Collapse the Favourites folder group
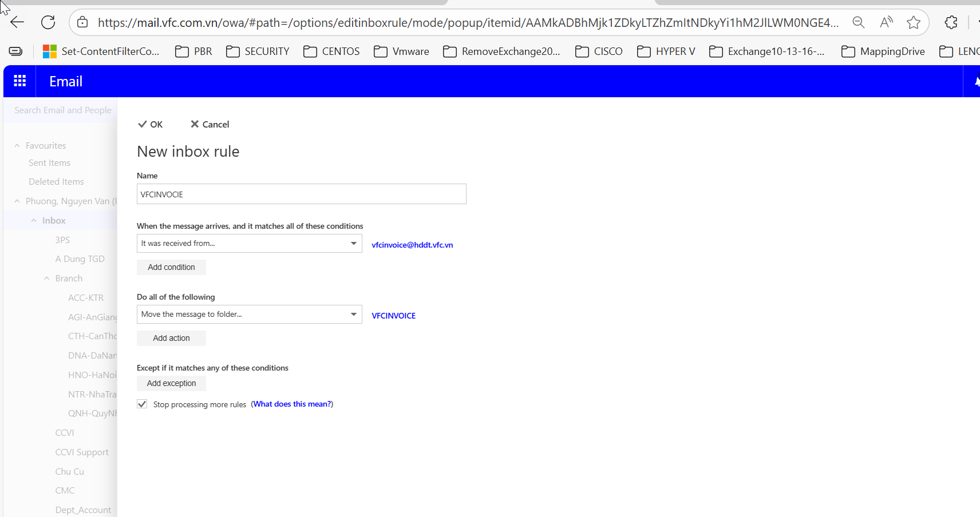 coord(17,146)
